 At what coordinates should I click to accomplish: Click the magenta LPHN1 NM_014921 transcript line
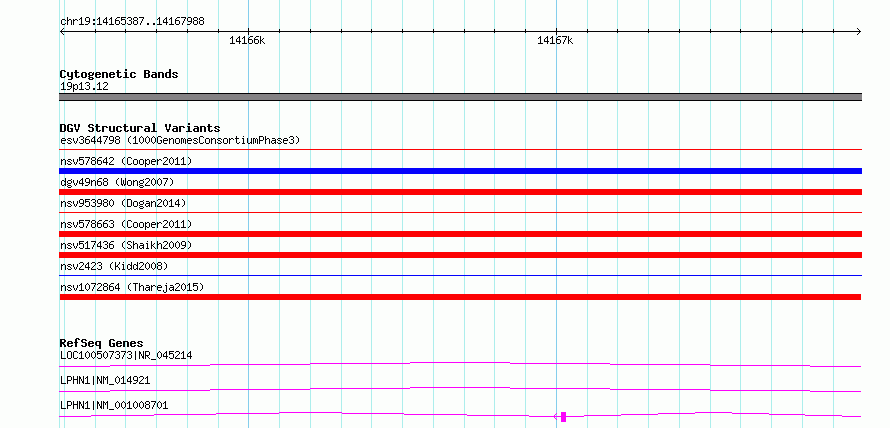(x=460, y=389)
